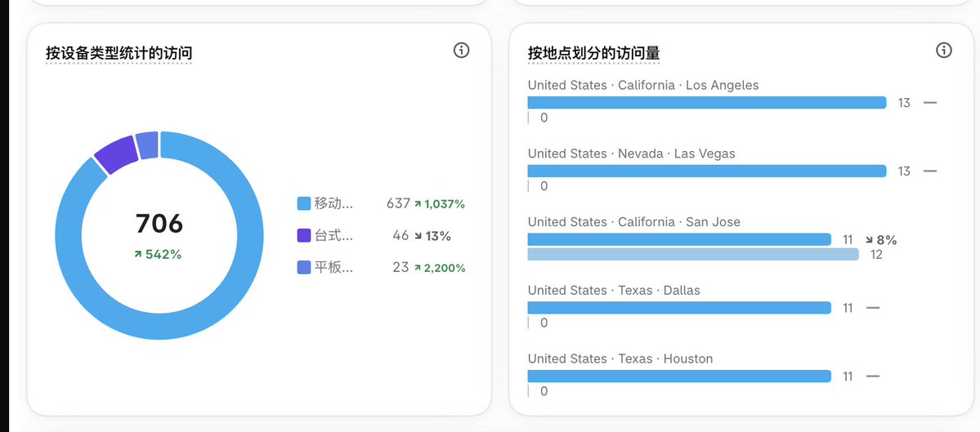Open info icon for device type visits card
The width and height of the screenshot is (980, 432).
point(461,51)
